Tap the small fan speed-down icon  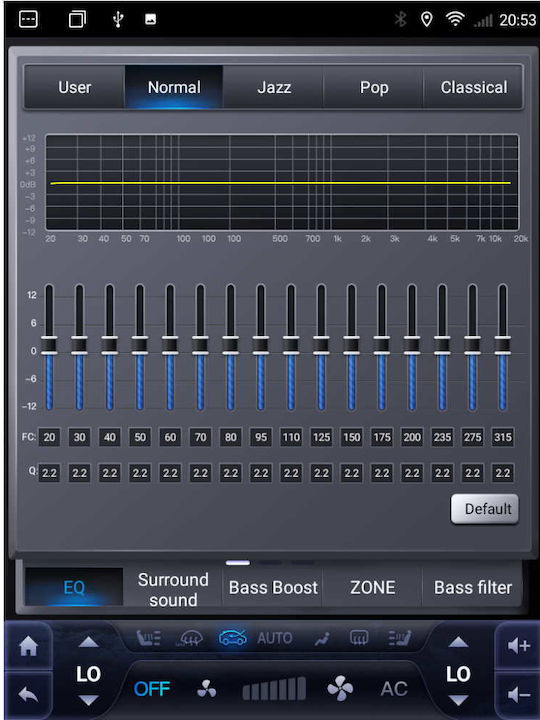(206, 689)
